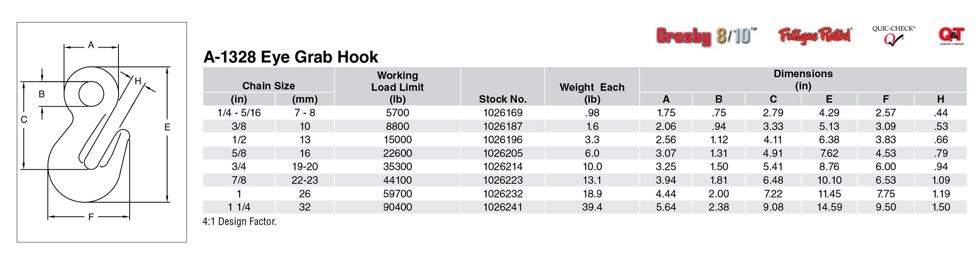Click dimension label F under hook
The width and height of the screenshot is (980, 259).
91,217
